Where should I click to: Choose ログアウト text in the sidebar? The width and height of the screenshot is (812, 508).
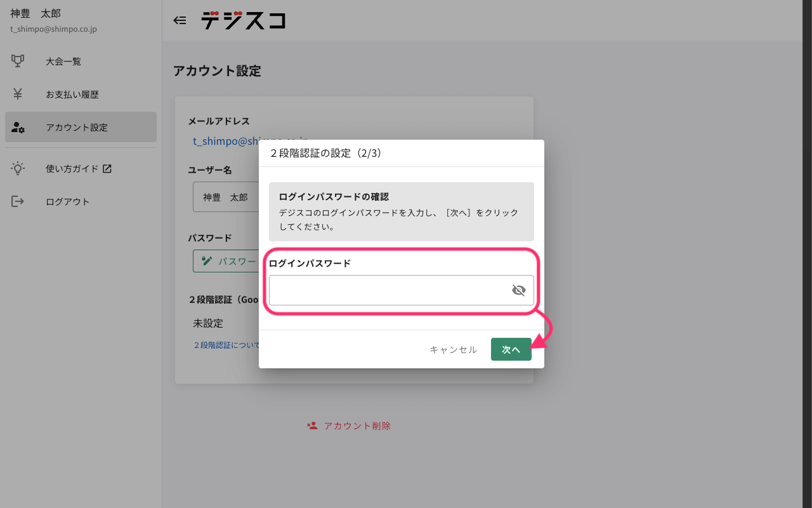[68, 202]
